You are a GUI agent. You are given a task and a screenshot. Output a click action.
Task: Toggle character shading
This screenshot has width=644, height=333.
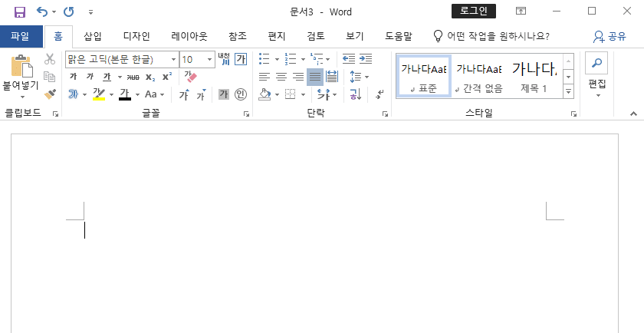(x=223, y=94)
